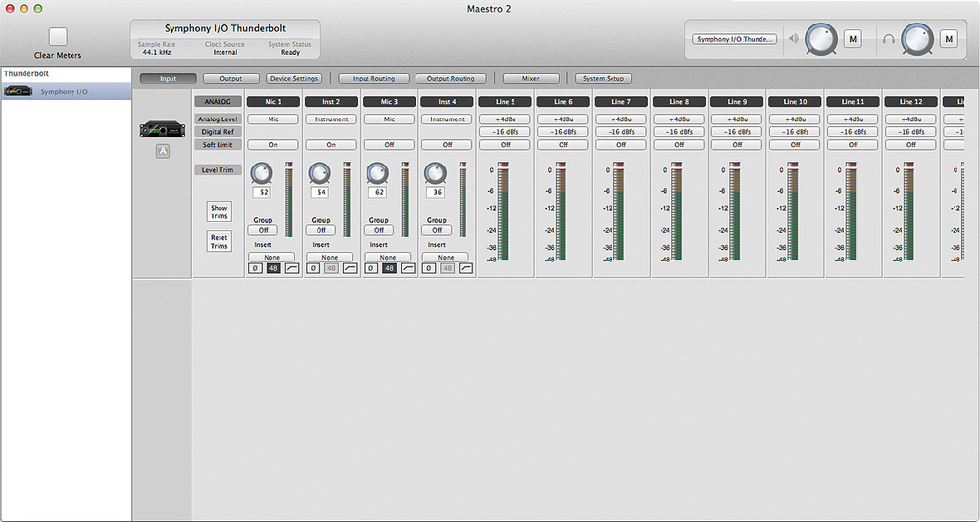Image resolution: width=980 pixels, height=522 pixels.
Task: Click high-pass filter icon on Mic 3
Action: coord(408,268)
